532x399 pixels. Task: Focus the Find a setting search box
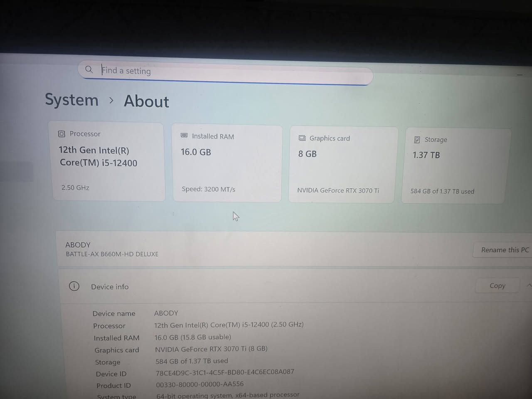point(225,73)
